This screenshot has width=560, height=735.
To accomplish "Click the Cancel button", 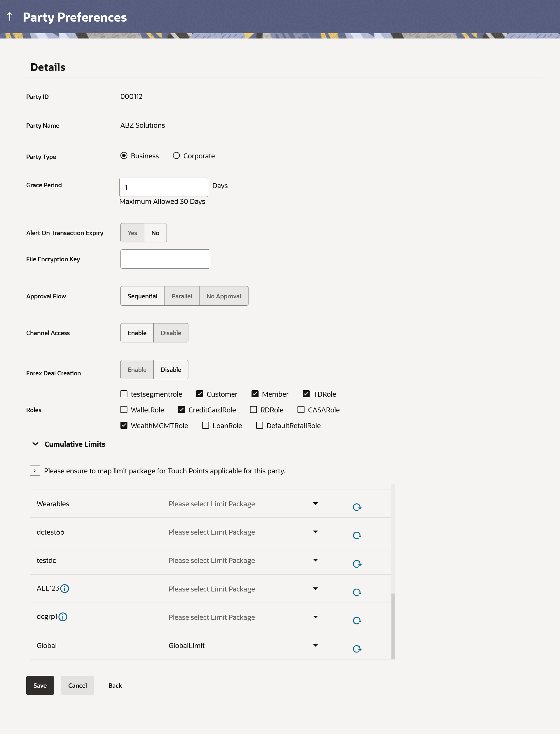I will point(77,685).
